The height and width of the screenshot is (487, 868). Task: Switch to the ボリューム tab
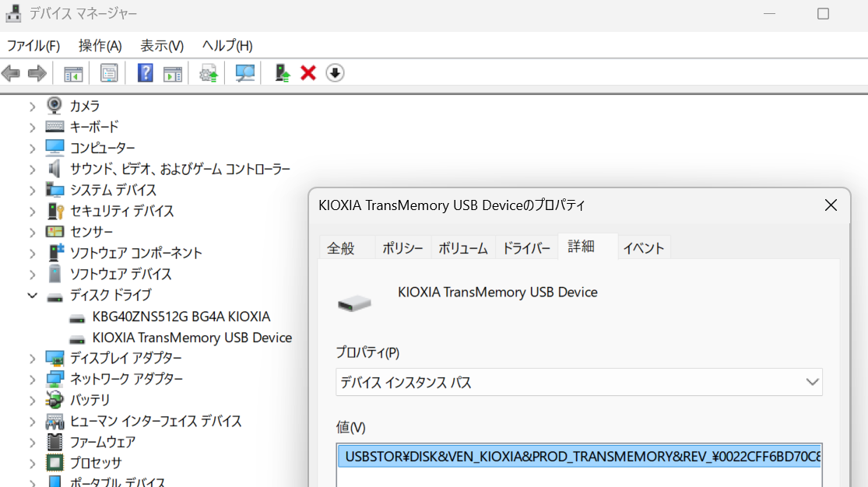pyautogui.click(x=462, y=248)
